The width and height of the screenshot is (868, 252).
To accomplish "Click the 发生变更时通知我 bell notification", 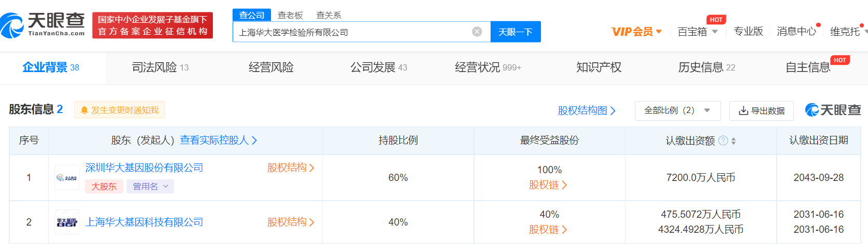I will point(119,110).
